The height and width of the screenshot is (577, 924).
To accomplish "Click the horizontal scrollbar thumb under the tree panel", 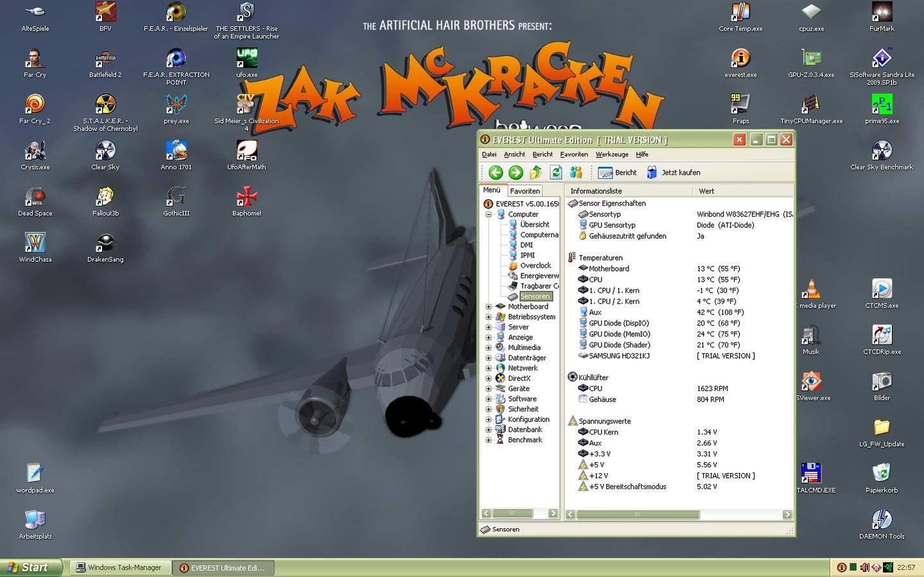I will 512,513.
